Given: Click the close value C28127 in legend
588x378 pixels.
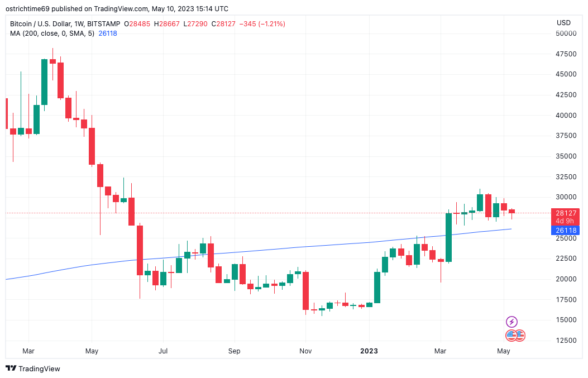Looking at the screenshot, I should point(227,24).
